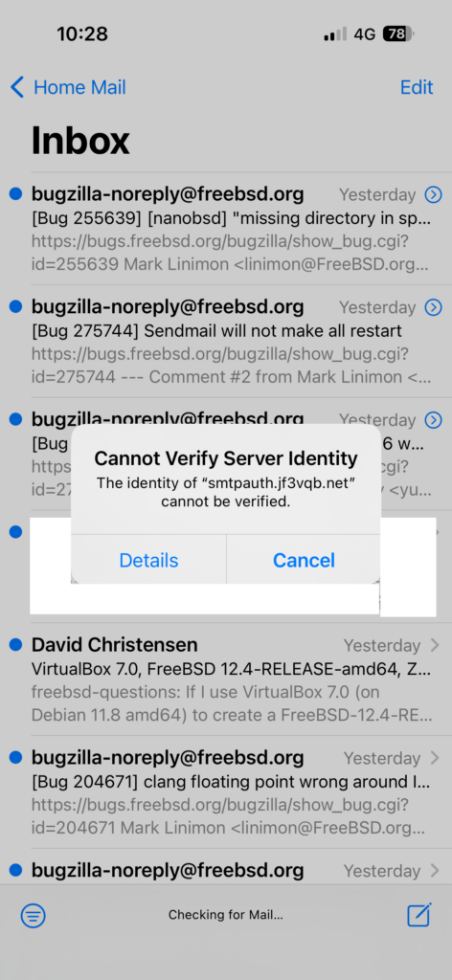Tap the unread blue dot on Bug 255639

[16, 194]
